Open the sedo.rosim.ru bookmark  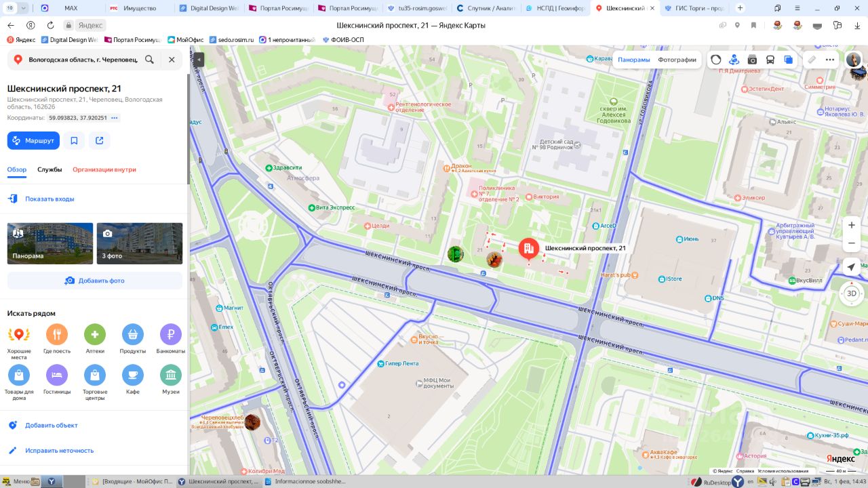pos(232,40)
